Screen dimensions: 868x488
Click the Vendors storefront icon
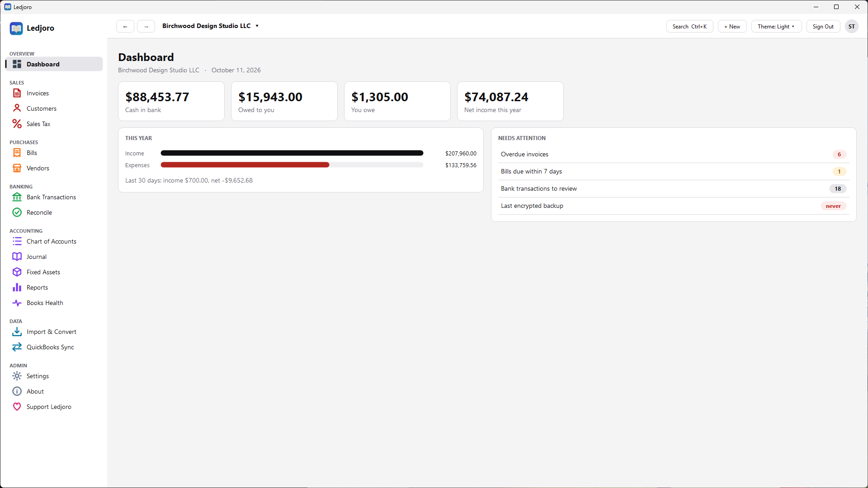click(x=17, y=168)
